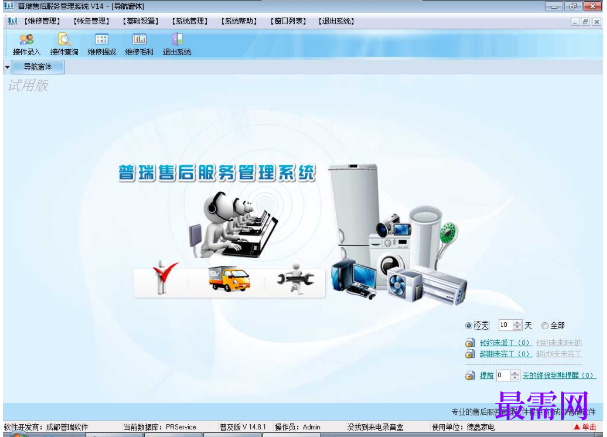Screen dimensions: 607x437
Task: Click the app icon at menu bar left
Action: tap(12, 21)
